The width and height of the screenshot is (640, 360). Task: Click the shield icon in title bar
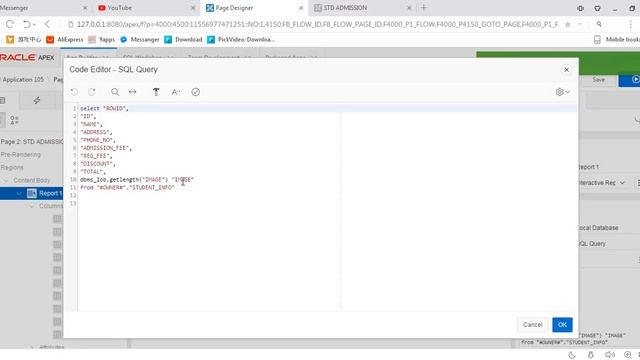pyautogui.click(x=598, y=8)
